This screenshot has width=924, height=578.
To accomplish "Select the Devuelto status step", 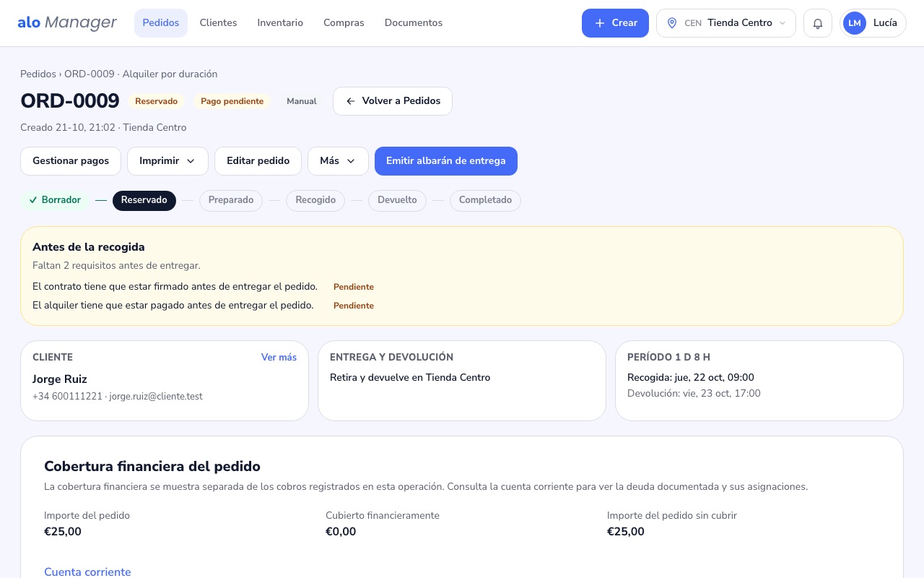I will pyautogui.click(x=397, y=200).
